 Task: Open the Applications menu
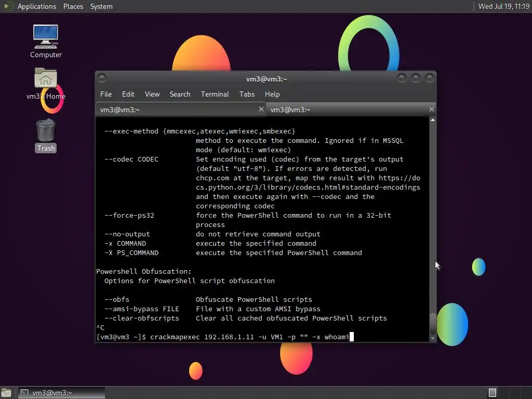click(x=37, y=6)
